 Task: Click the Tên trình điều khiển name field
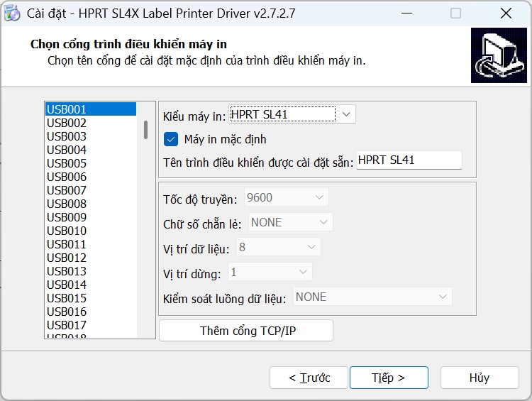point(409,160)
